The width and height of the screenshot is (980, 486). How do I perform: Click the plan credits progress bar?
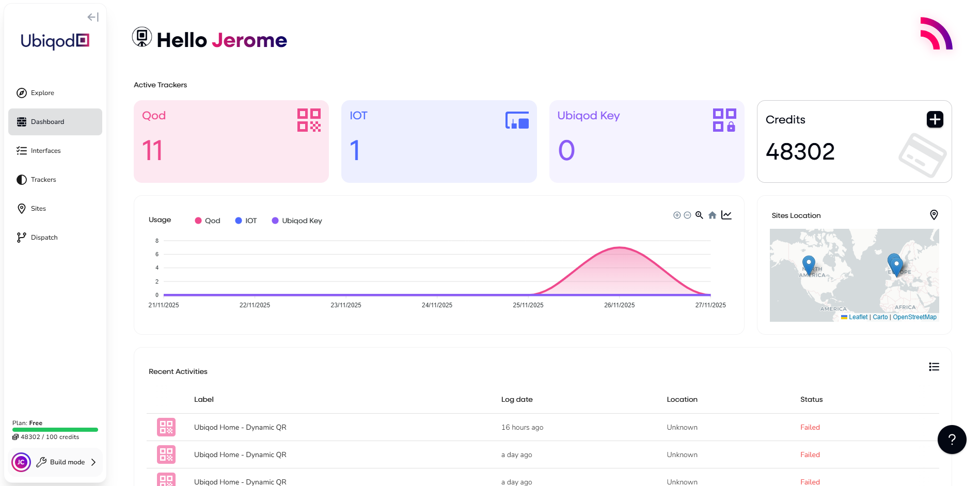pos(55,430)
